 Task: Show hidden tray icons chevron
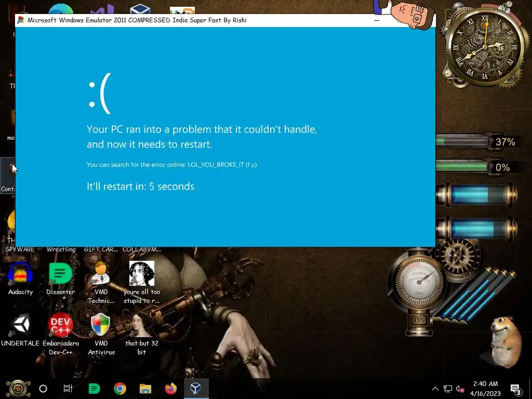(x=435, y=389)
